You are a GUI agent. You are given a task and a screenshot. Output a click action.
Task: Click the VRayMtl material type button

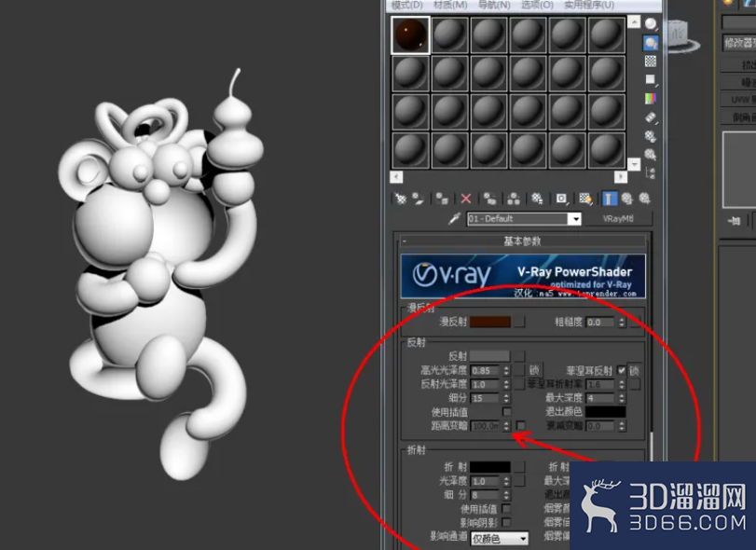(618, 219)
